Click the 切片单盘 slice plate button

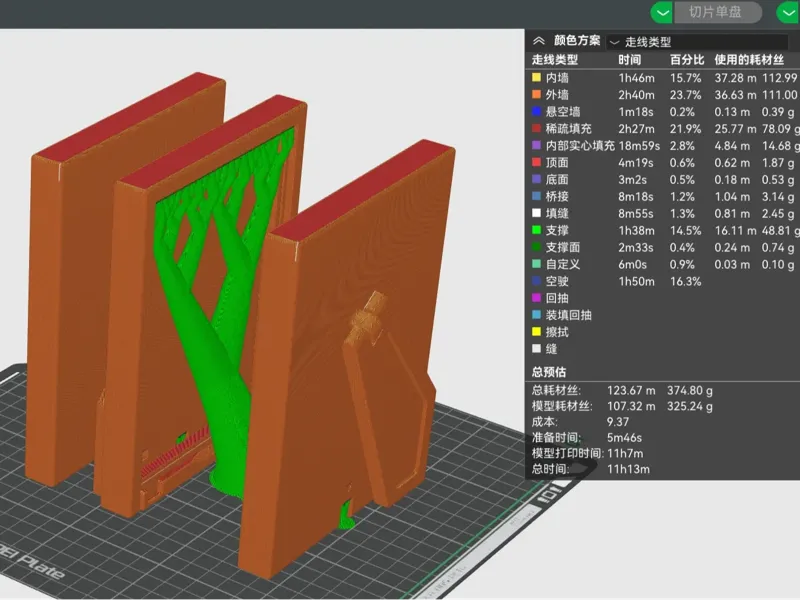(717, 12)
